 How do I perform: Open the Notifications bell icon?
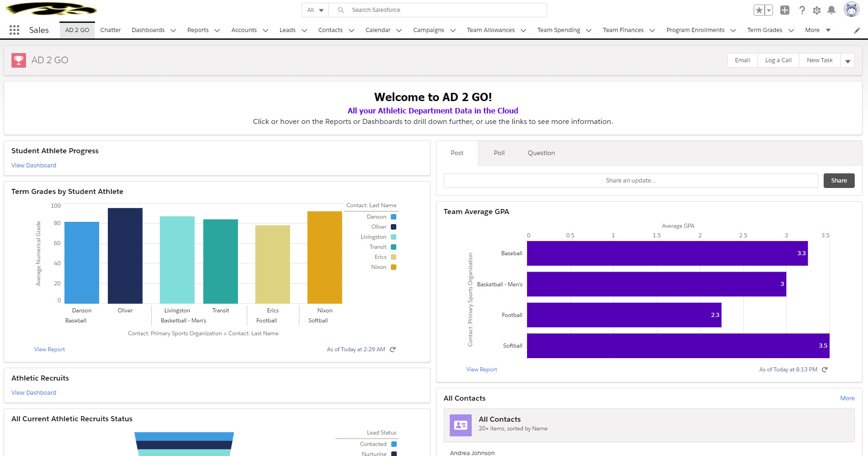tap(831, 10)
